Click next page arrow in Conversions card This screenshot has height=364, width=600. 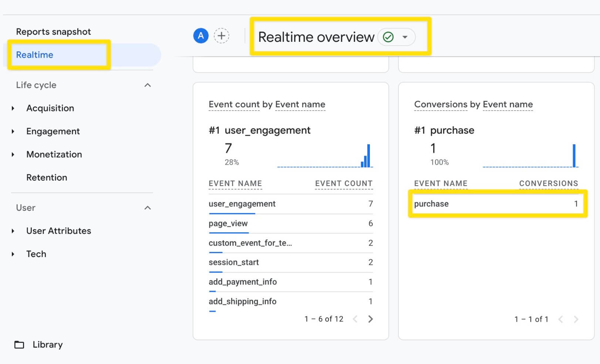tap(576, 319)
